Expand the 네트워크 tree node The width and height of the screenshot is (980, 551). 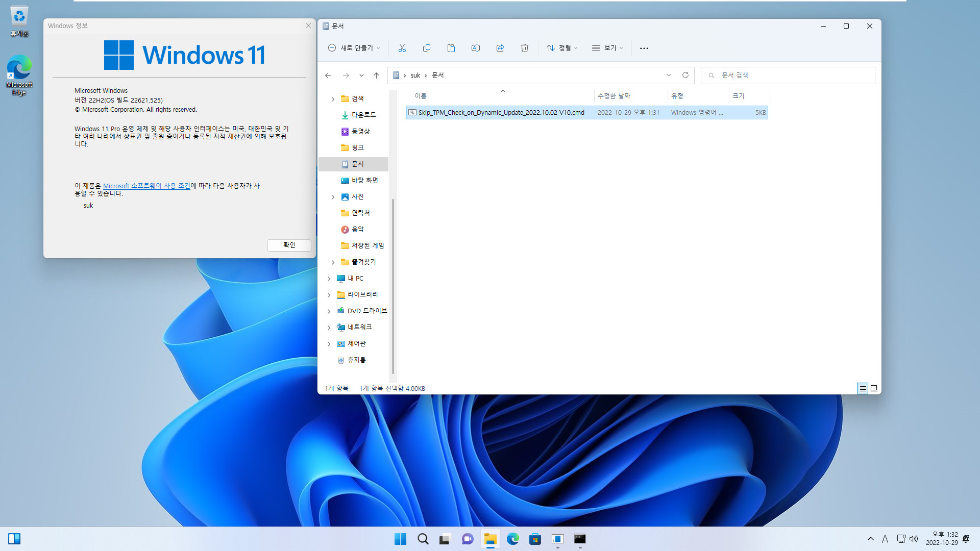329,328
